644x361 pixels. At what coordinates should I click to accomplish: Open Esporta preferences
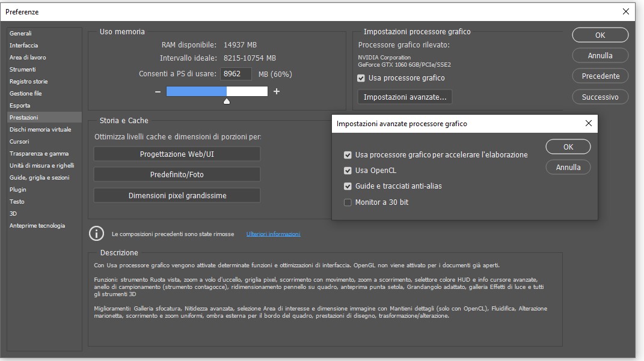[44, 106]
